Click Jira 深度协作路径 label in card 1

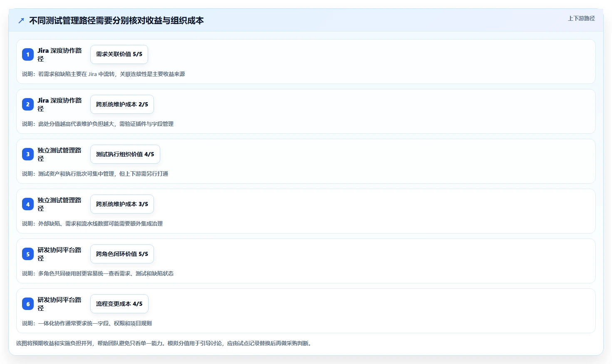click(59, 54)
